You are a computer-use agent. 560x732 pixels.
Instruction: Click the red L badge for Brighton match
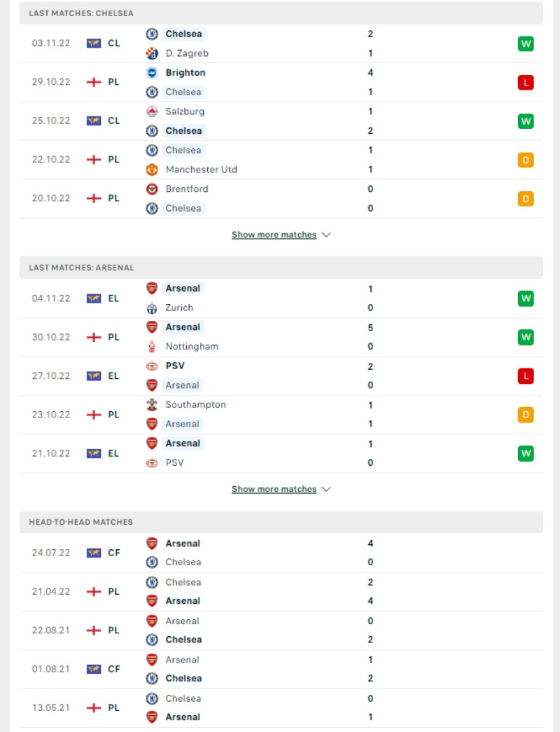526,83
